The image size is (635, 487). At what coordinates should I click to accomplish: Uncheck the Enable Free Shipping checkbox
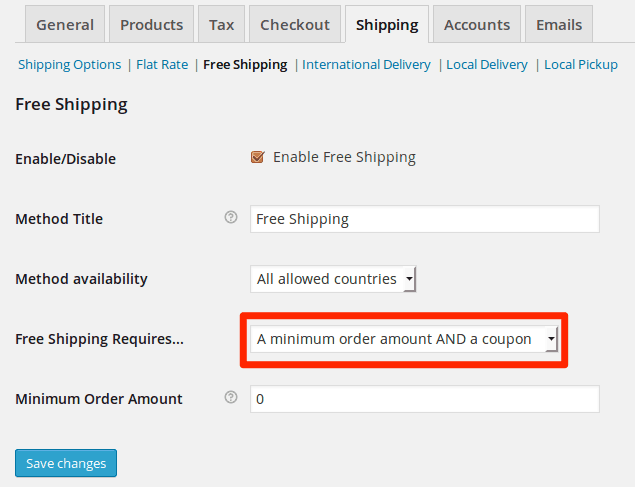(258, 157)
